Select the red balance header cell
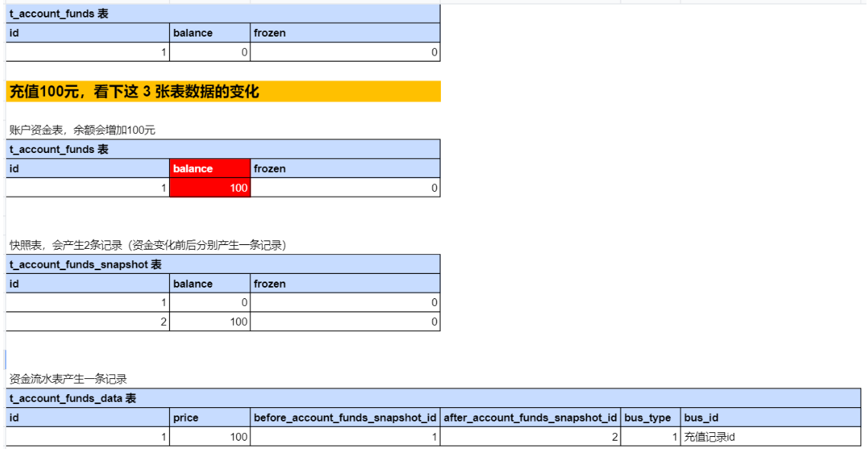The height and width of the screenshot is (449, 868). pos(209,169)
